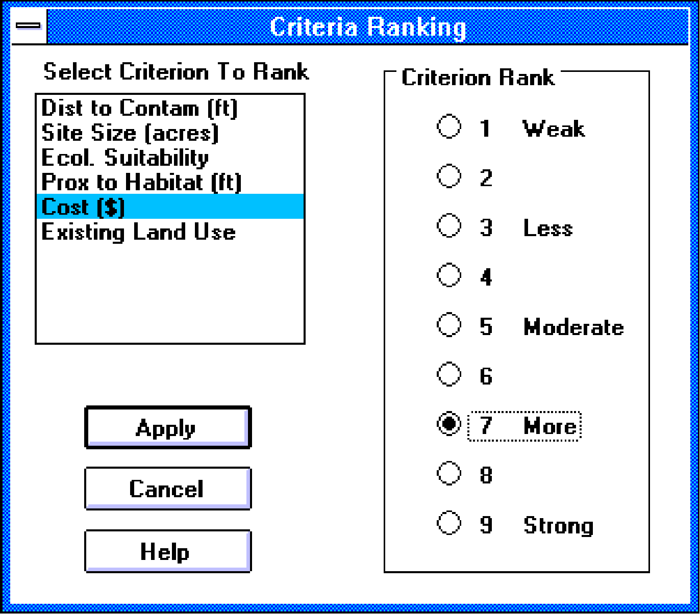Select Existing Land Use criterion
The width and height of the screenshot is (700, 614).
[138, 232]
